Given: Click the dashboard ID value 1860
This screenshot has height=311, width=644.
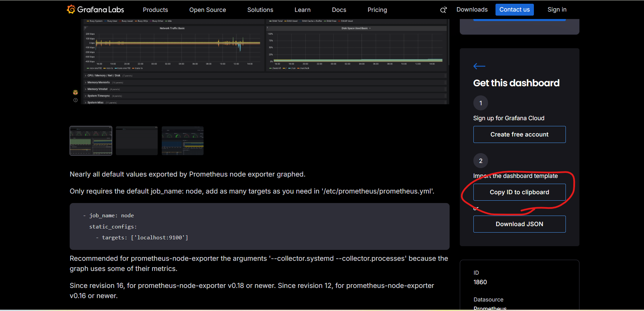Looking at the screenshot, I should click(480, 282).
